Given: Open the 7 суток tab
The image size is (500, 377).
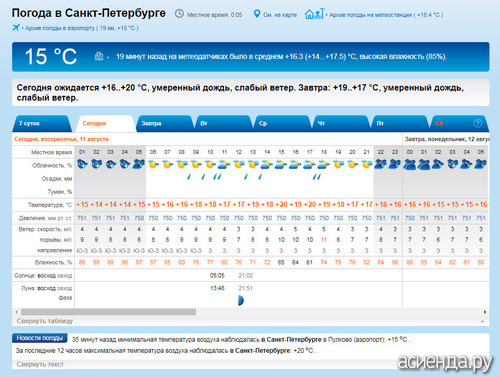Looking at the screenshot, I should (42, 123).
